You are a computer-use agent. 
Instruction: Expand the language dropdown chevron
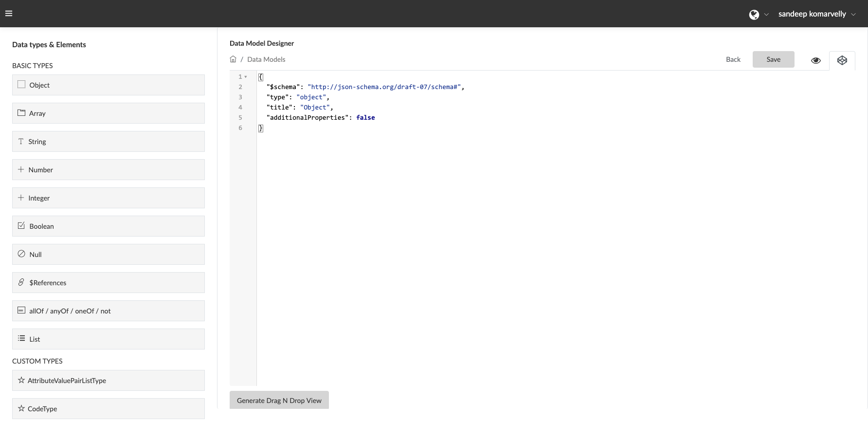766,15
